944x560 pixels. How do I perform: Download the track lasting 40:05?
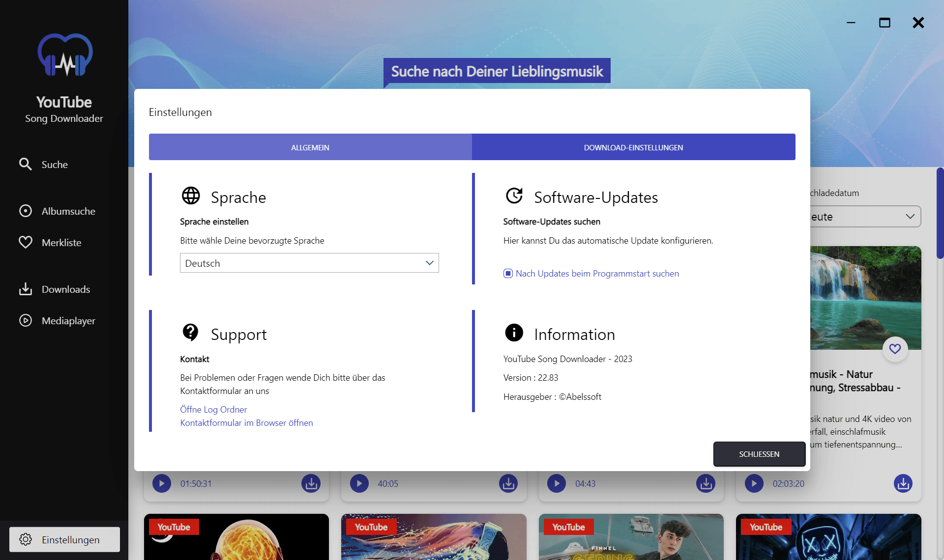[508, 483]
